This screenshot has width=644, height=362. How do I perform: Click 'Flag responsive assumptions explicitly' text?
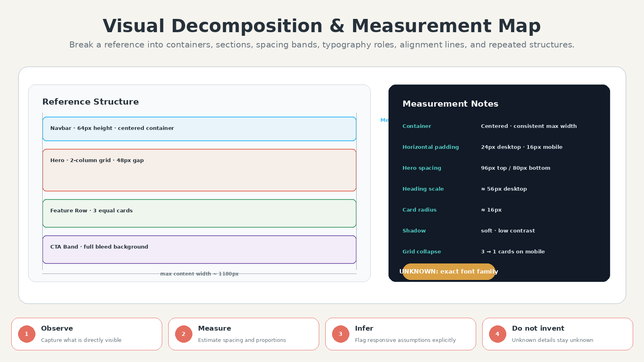[x=405, y=340]
